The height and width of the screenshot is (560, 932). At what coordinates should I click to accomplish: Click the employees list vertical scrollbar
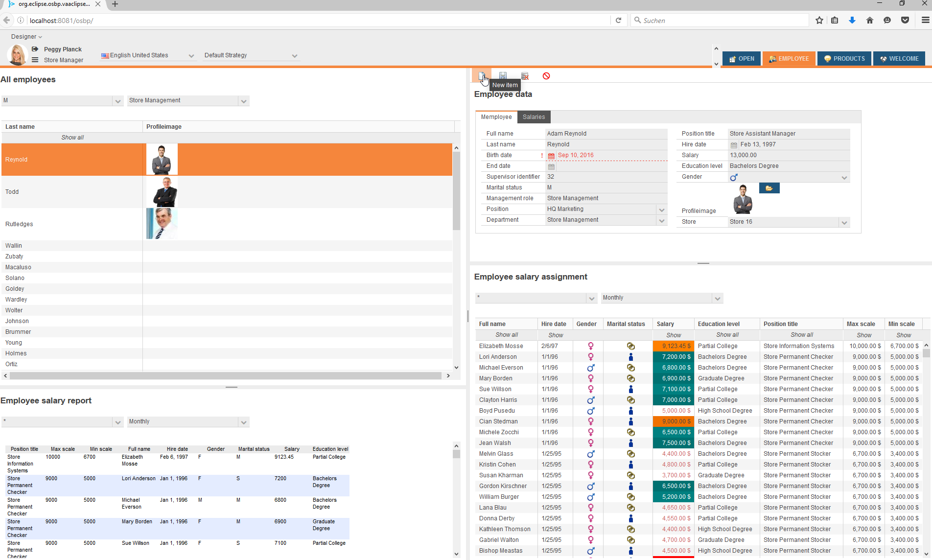tap(456, 191)
